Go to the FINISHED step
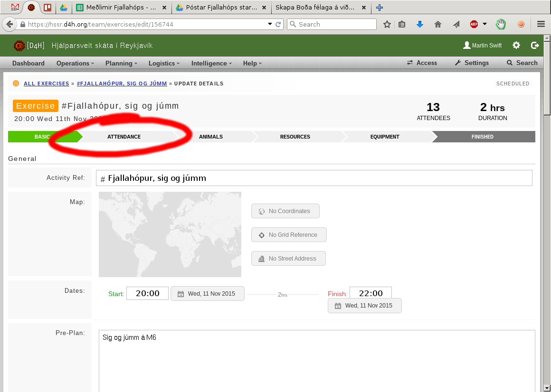The height and width of the screenshot is (392, 551). pyautogui.click(x=483, y=137)
